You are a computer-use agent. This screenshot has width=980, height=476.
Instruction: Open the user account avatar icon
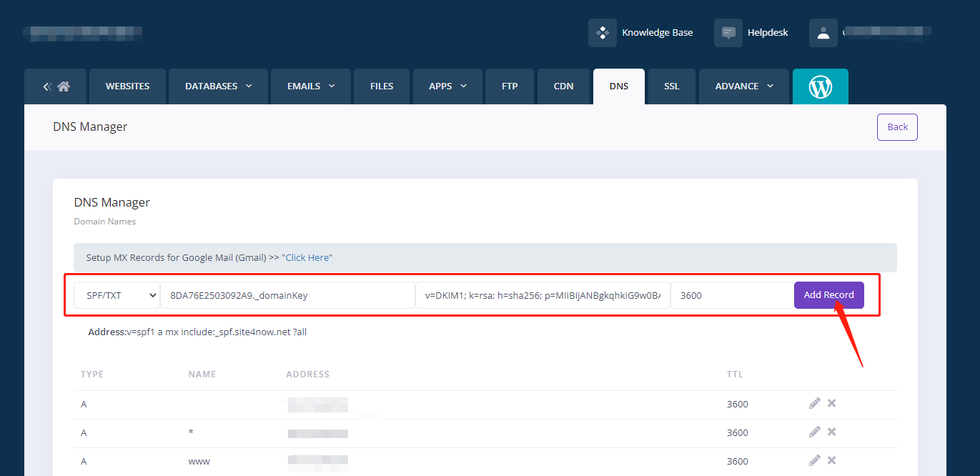823,33
